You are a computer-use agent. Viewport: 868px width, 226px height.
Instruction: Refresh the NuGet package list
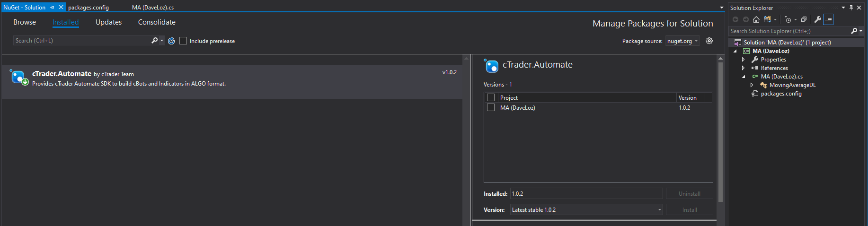click(171, 41)
